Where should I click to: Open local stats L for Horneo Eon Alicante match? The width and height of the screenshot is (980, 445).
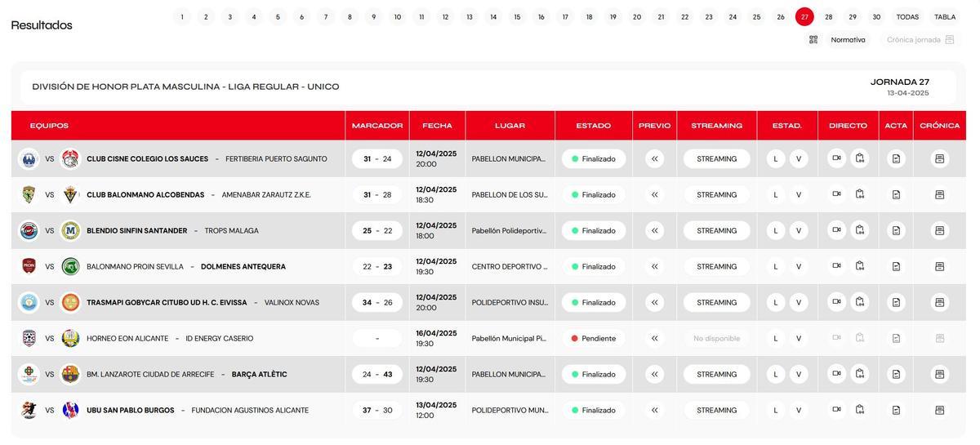776,338
